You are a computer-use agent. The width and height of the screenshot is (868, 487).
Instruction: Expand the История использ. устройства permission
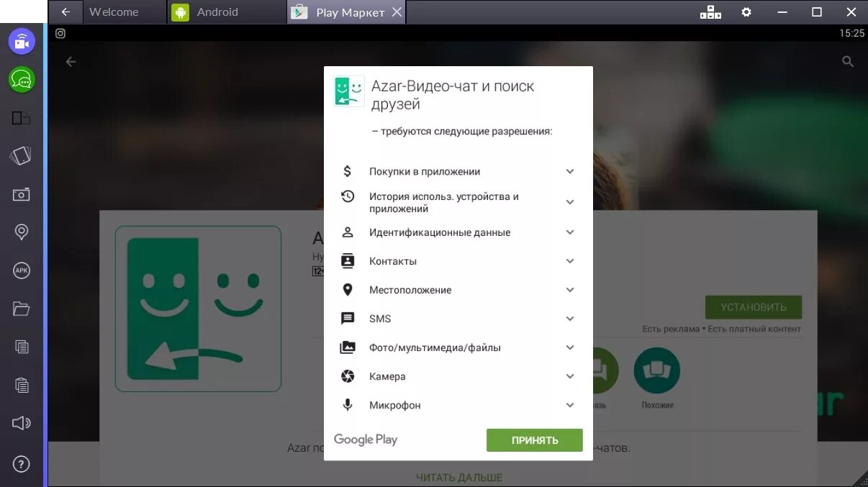[570, 202]
